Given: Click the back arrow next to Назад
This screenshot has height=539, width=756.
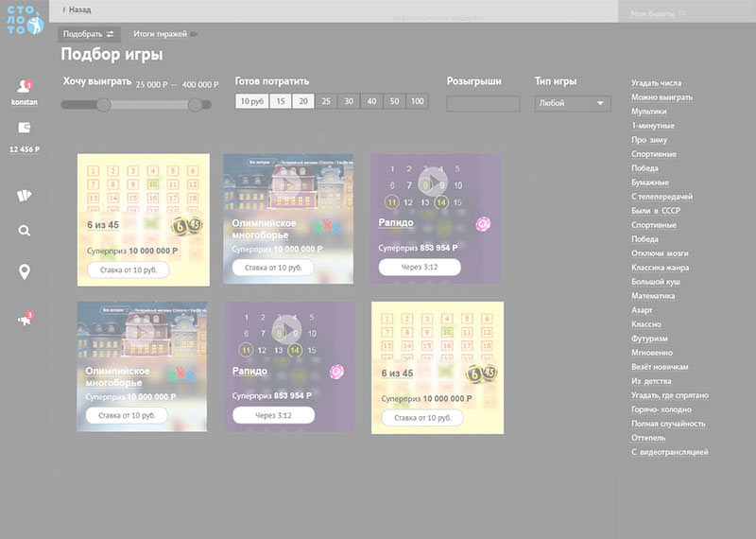Looking at the screenshot, I should click(63, 9).
